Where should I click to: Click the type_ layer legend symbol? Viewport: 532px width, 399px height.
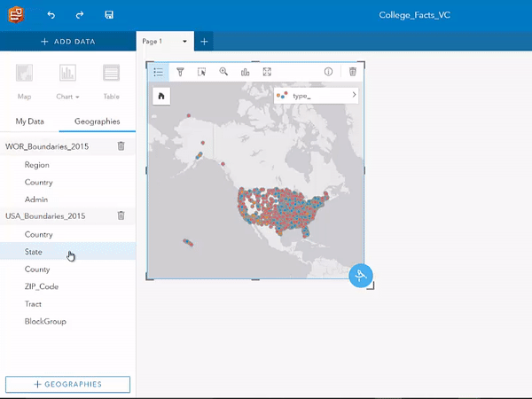(x=282, y=96)
